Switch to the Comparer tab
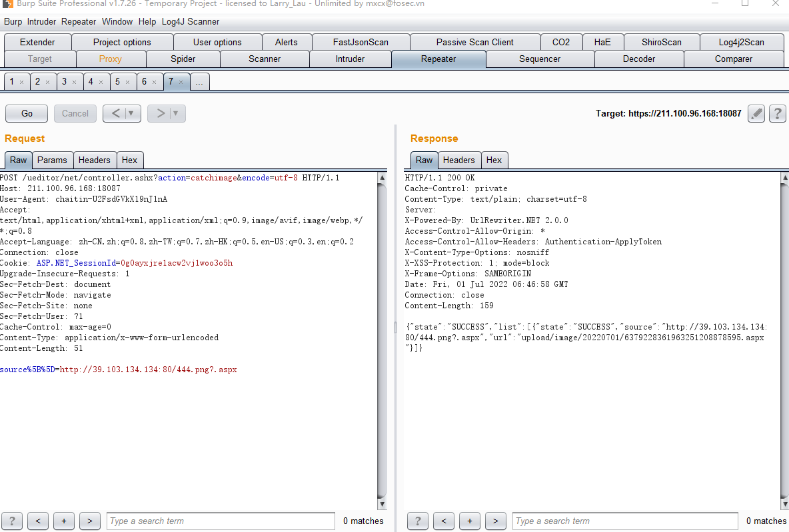 tap(734, 59)
